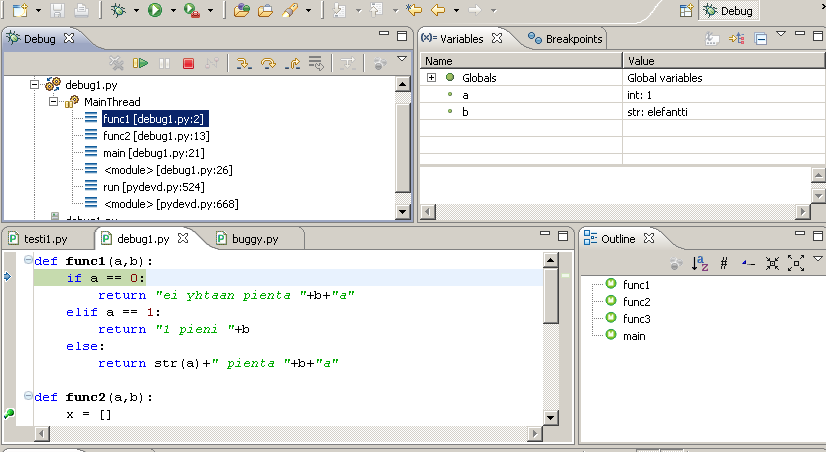Screen dimensions: 826x452
Task: Click the Resume button in Debug toolbar
Action: [x=141, y=64]
